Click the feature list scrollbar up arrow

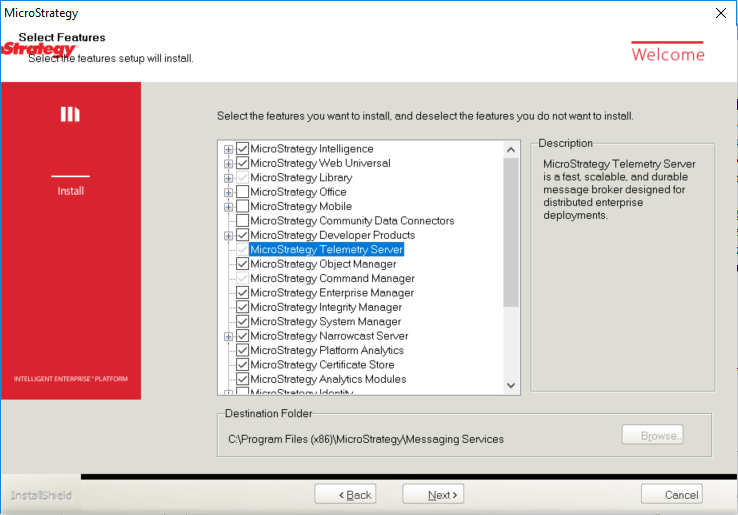coord(511,150)
